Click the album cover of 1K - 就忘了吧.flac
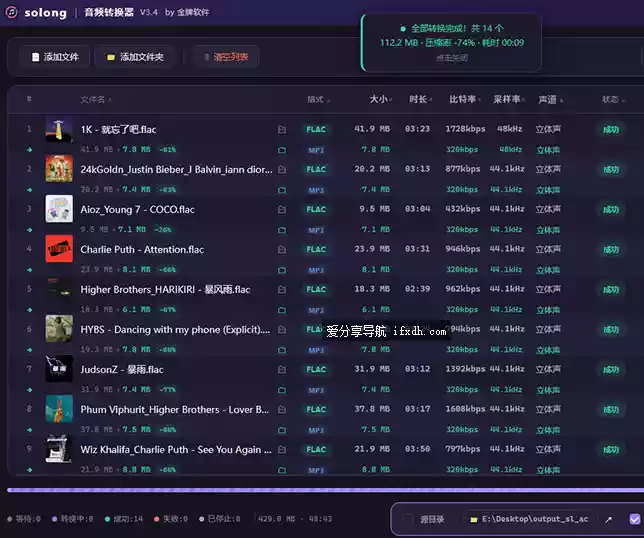Screen dimensions: 644x538 click(x=59, y=129)
